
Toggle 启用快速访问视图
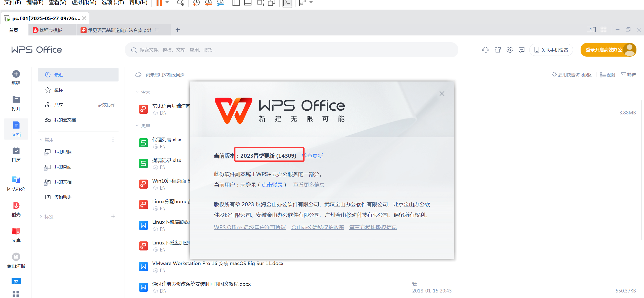click(x=572, y=75)
